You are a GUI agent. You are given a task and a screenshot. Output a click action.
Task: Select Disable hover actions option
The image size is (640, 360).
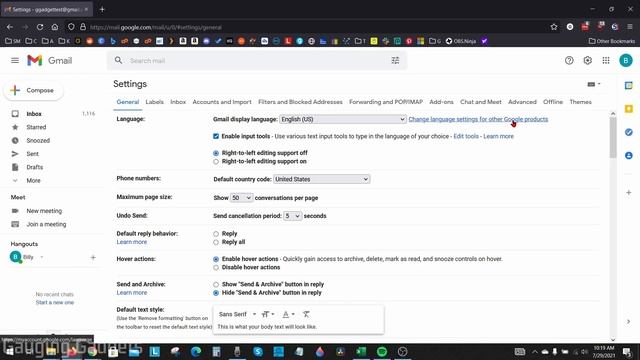coord(216,268)
